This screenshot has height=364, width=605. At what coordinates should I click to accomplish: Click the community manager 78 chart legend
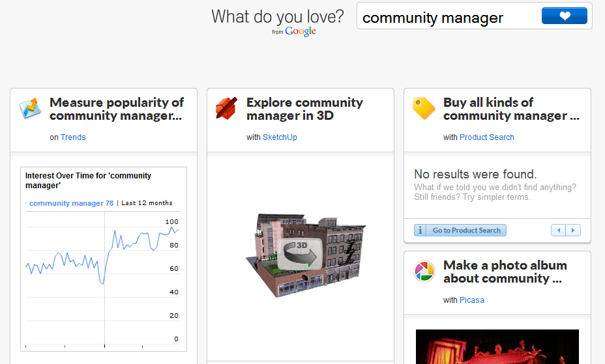[x=71, y=203]
